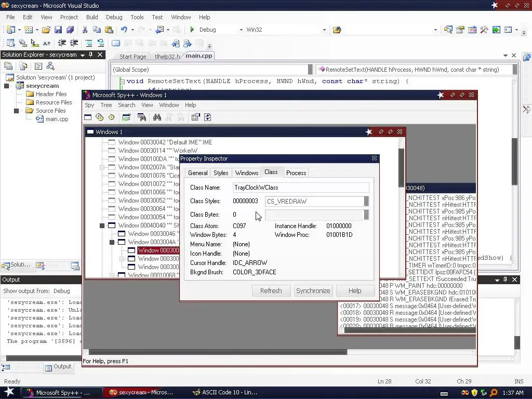Open the Tree menu in Spy++
Screen dimensions: 532x399
tap(106, 105)
